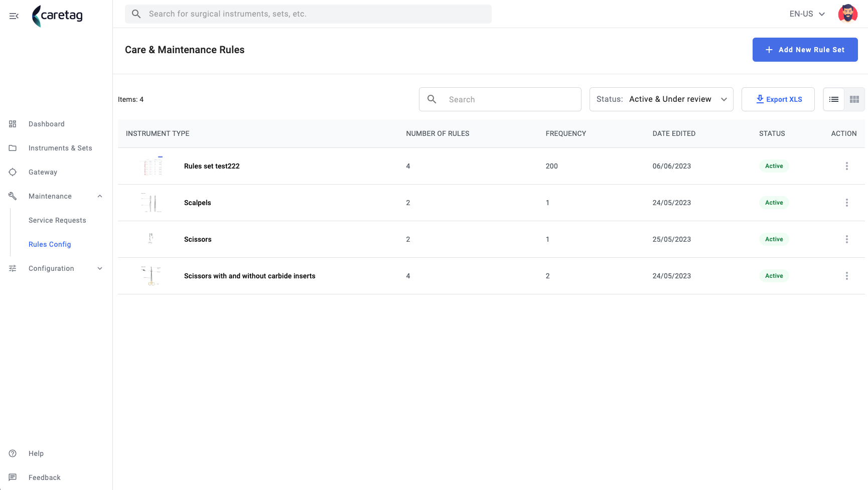This screenshot has height=490, width=868.
Task: Open Help page
Action: point(36,453)
